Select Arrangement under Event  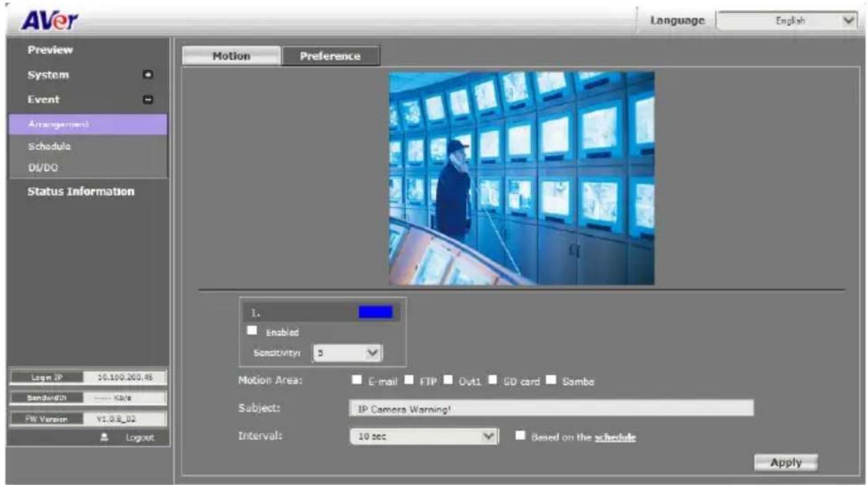pyautogui.click(x=88, y=124)
